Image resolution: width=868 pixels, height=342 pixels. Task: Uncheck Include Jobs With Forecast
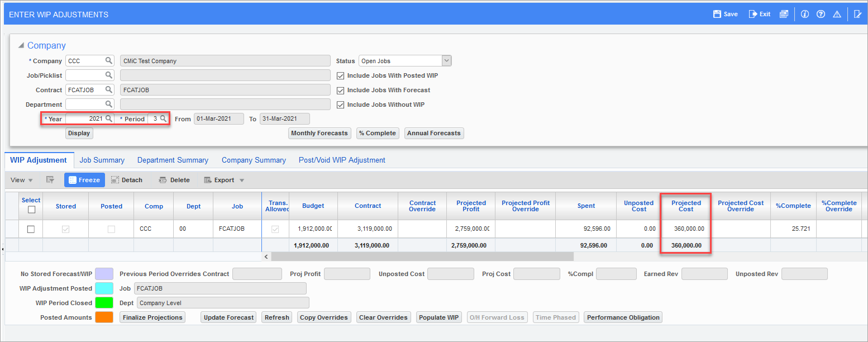(x=340, y=90)
